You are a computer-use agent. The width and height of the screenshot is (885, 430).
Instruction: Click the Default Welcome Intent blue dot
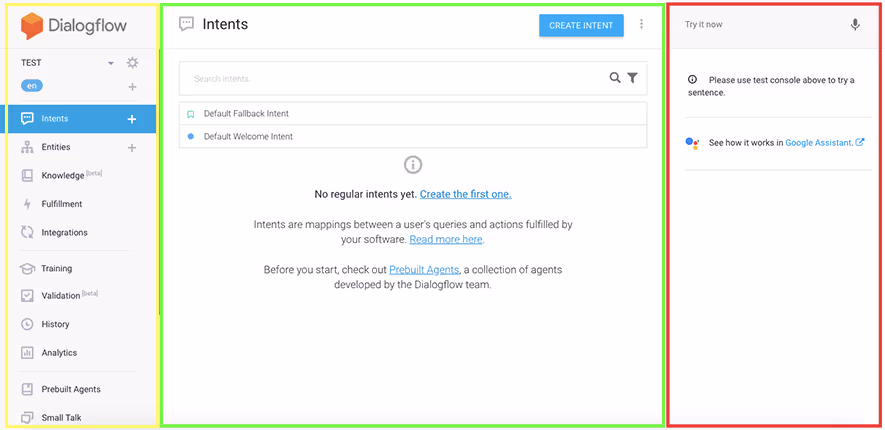click(x=191, y=137)
